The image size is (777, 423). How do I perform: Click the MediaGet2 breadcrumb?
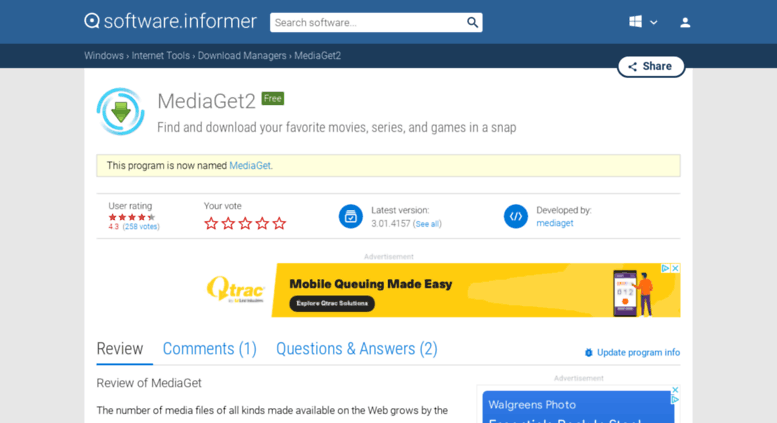318,55
